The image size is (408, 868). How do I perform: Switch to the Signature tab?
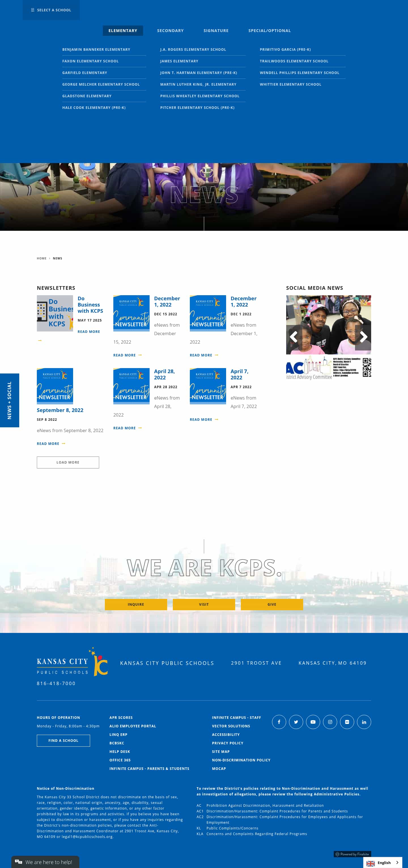pyautogui.click(x=216, y=31)
